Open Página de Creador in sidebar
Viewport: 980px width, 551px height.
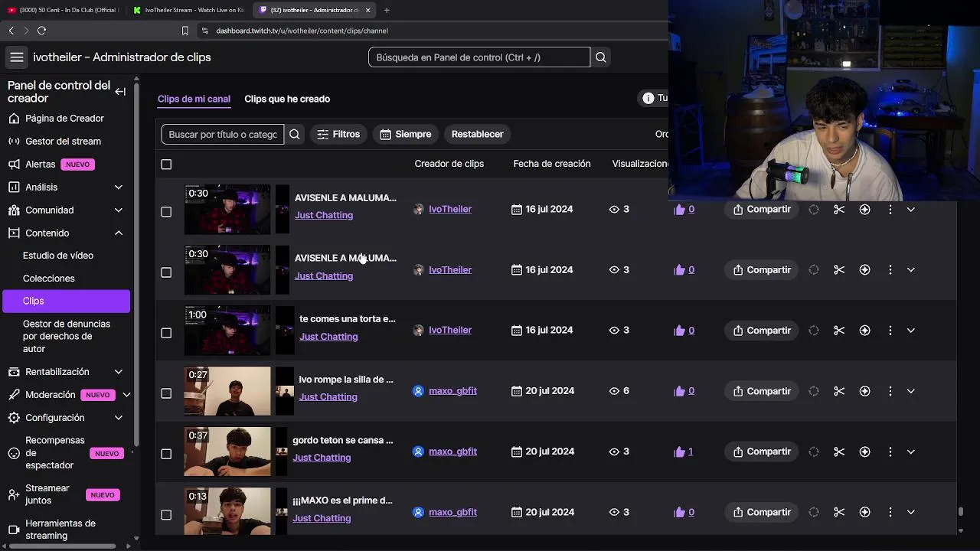(64, 119)
